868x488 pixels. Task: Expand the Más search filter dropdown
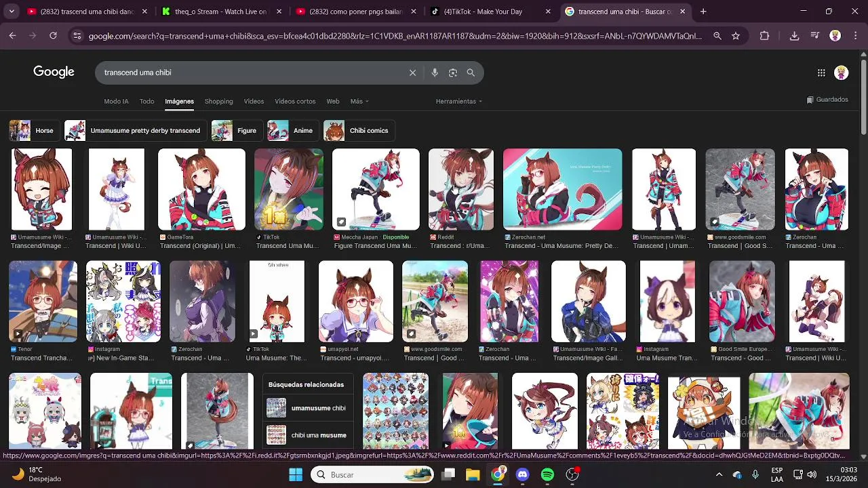coord(359,101)
